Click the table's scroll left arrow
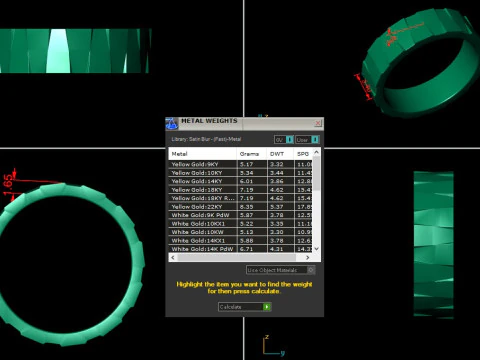 [173, 257]
